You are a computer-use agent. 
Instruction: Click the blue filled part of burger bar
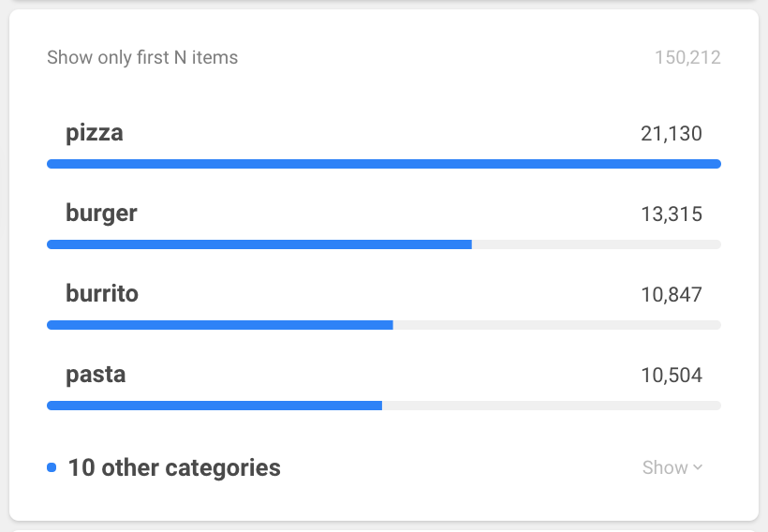point(259,244)
